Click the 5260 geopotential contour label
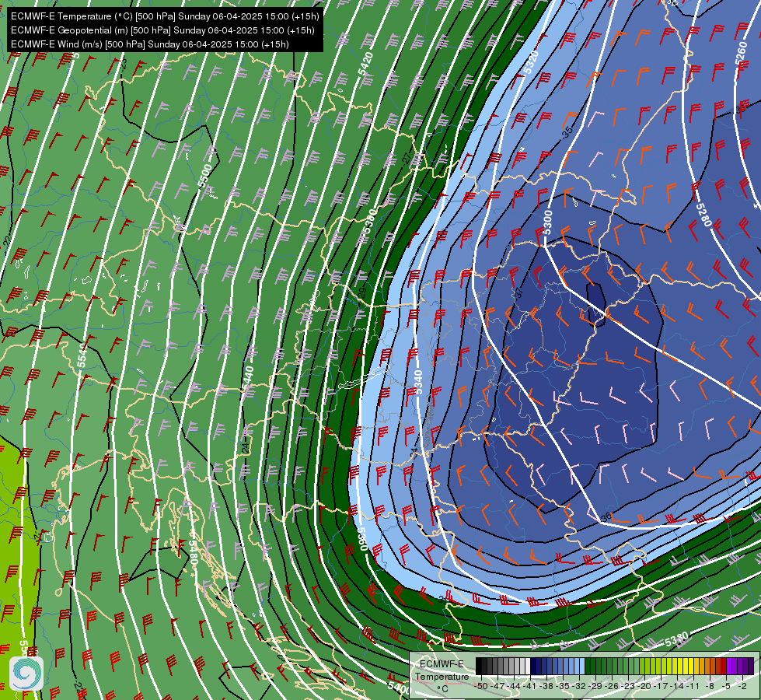Viewport: 761px width, 700px height. pyautogui.click(x=742, y=54)
